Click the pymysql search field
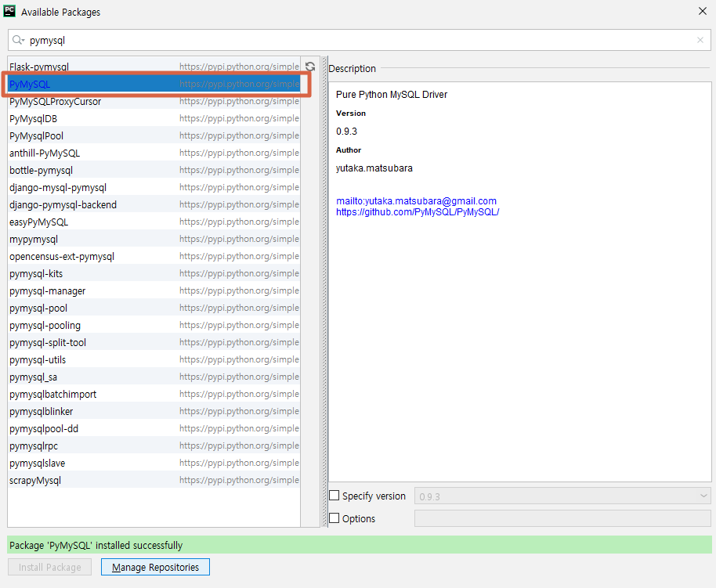This screenshot has height=588, width=716. pyautogui.click(x=359, y=40)
